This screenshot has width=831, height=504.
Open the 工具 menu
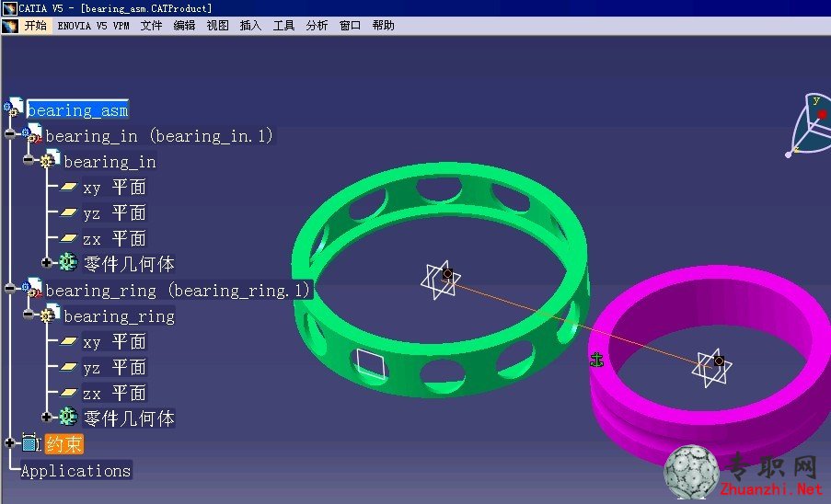click(x=283, y=26)
